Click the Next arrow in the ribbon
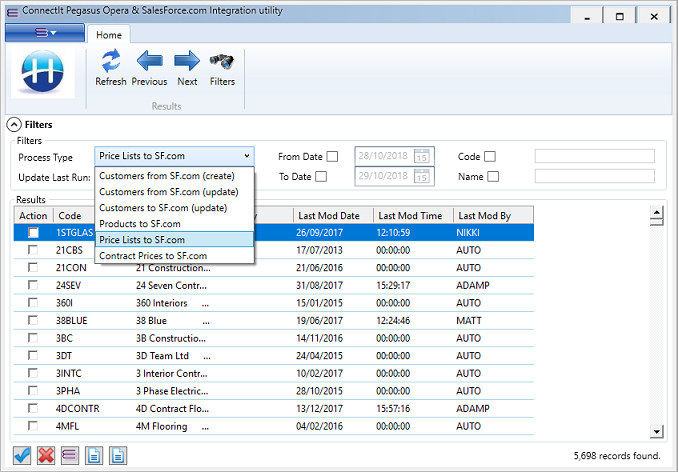The width and height of the screenshot is (678, 472). point(187,61)
